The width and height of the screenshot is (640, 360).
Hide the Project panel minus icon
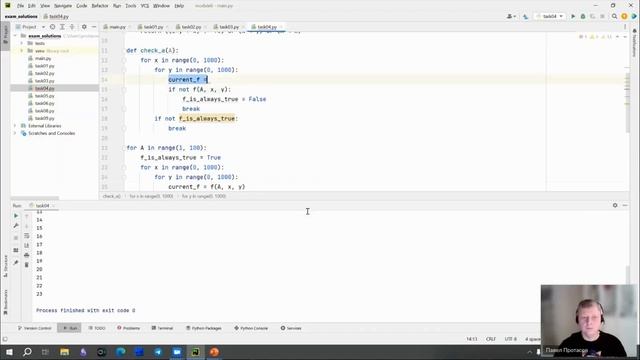(x=94, y=27)
